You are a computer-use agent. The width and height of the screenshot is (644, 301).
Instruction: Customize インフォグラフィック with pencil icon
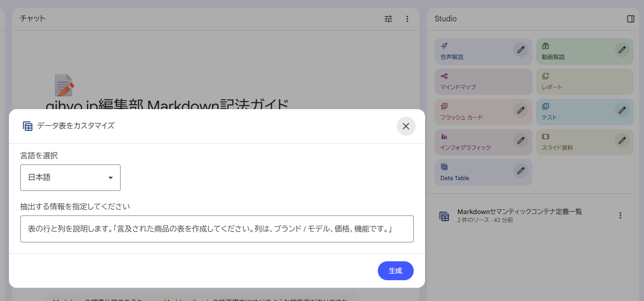(521, 140)
